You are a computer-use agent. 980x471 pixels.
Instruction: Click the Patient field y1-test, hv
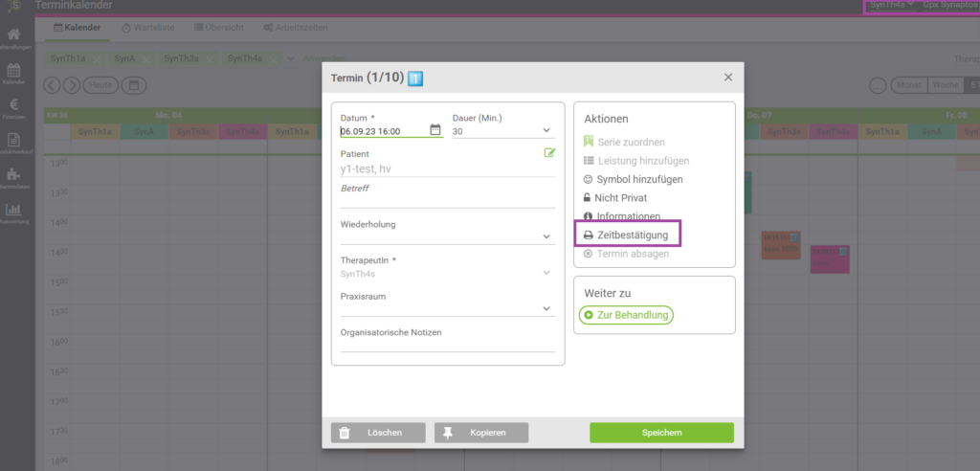tap(448, 168)
